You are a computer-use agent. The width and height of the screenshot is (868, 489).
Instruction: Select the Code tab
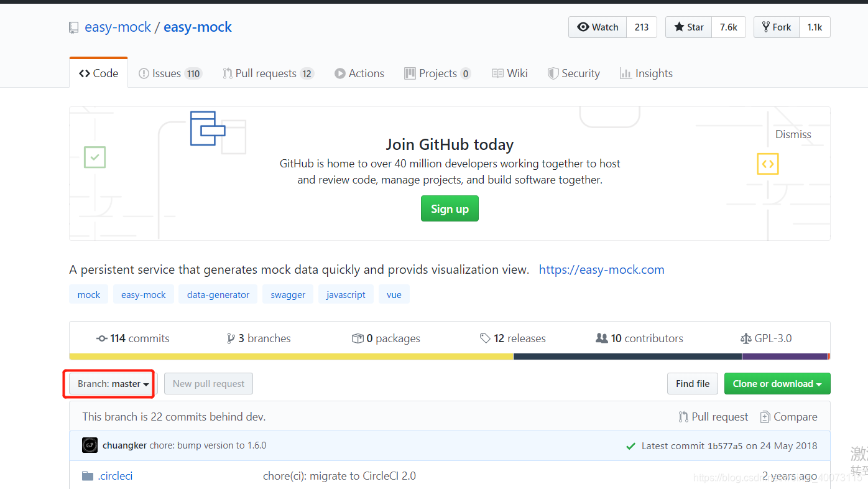click(x=98, y=73)
